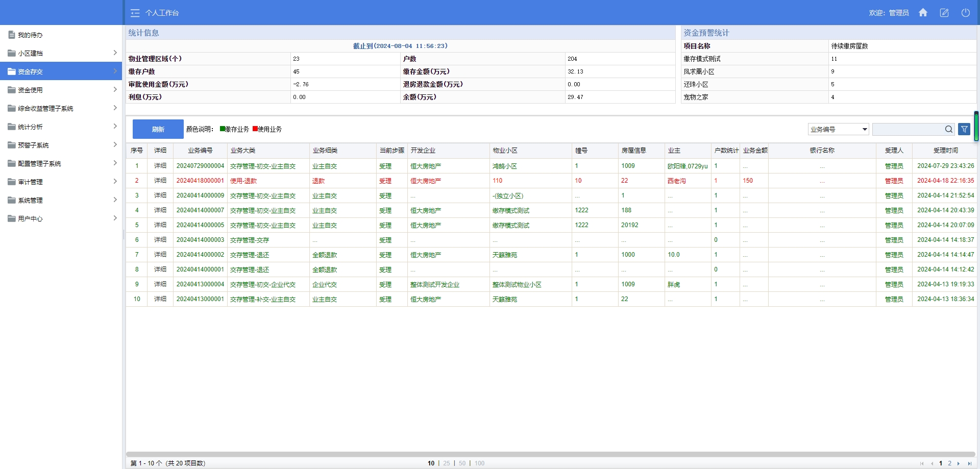Click 欢迎: 管理员 header text
The width and height of the screenshot is (980, 469).
(889, 13)
